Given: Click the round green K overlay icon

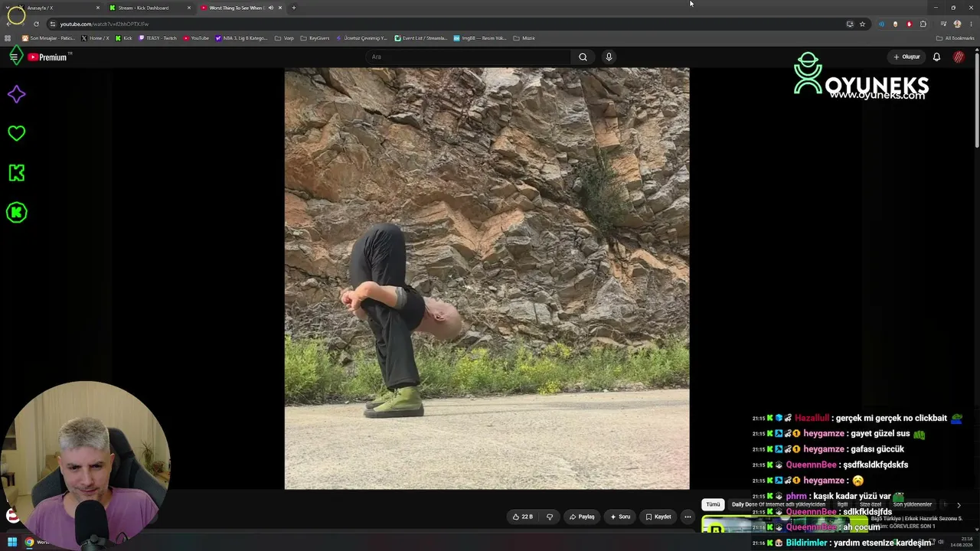Looking at the screenshot, I should tap(16, 213).
